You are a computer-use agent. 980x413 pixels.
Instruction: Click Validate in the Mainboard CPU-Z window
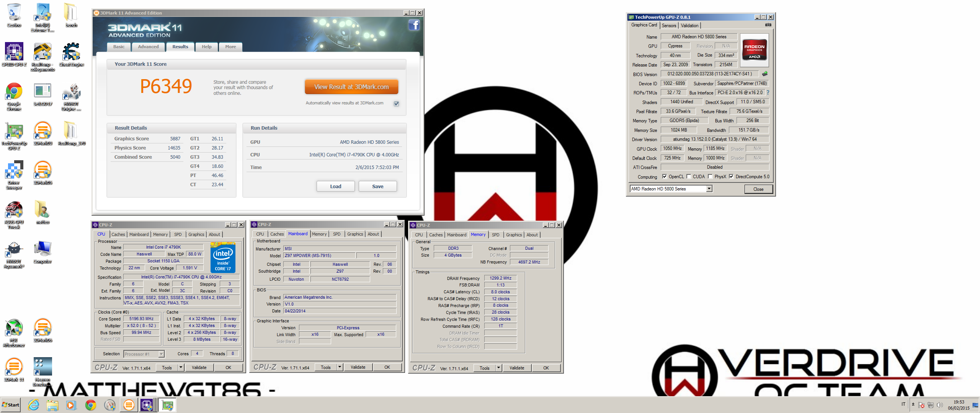click(358, 367)
